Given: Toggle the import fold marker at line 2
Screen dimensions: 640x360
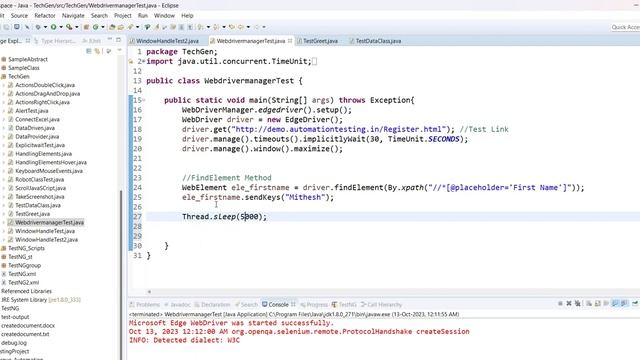Looking at the screenshot, I should pos(144,61).
